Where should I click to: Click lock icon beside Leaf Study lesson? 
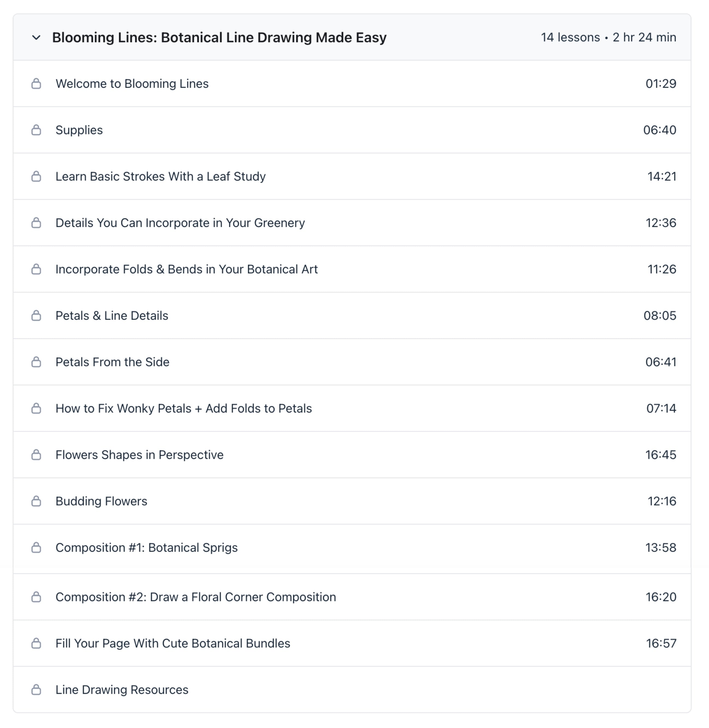click(x=36, y=177)
